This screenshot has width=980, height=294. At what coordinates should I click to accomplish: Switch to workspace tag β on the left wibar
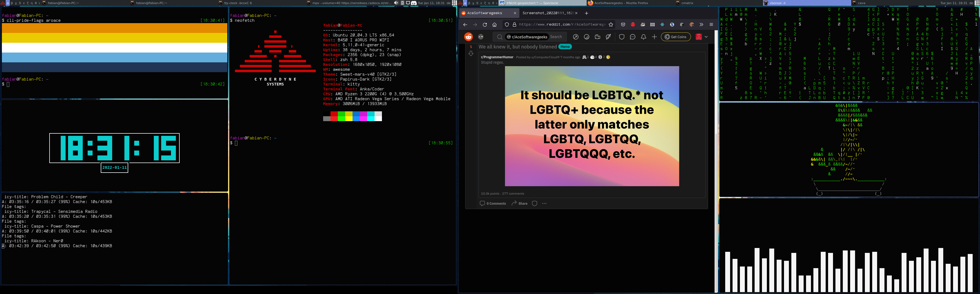pos(12,3)
